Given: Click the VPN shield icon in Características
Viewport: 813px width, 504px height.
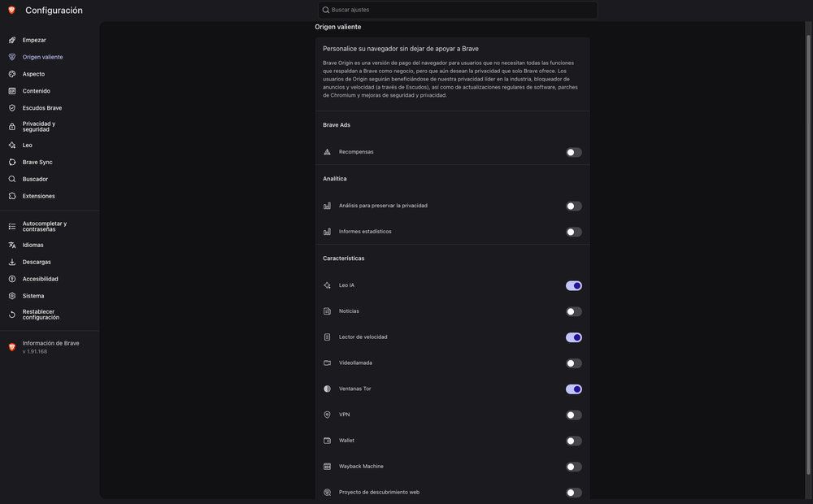Looking at the screenshot, I should [327, 415].
